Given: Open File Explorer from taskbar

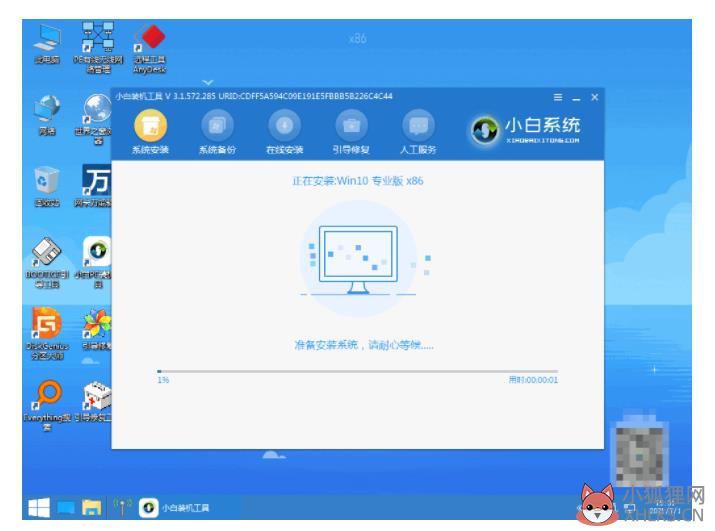Looking at the screenshot, I should (92, 508).
